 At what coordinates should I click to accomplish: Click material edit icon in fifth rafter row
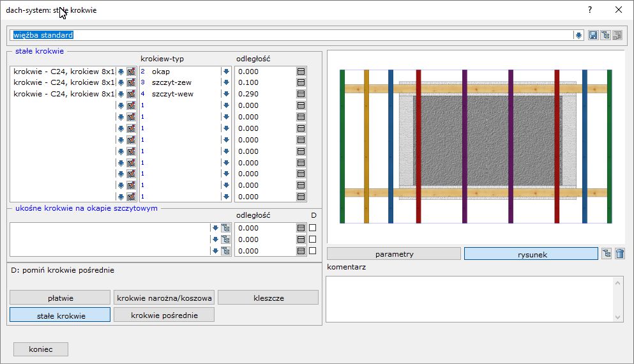(131, 117)
